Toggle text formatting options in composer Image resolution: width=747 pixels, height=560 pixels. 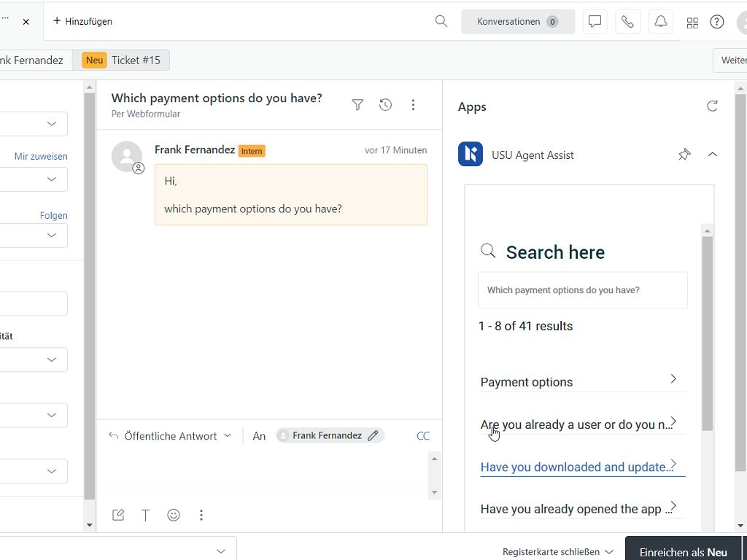pos(146,515)
